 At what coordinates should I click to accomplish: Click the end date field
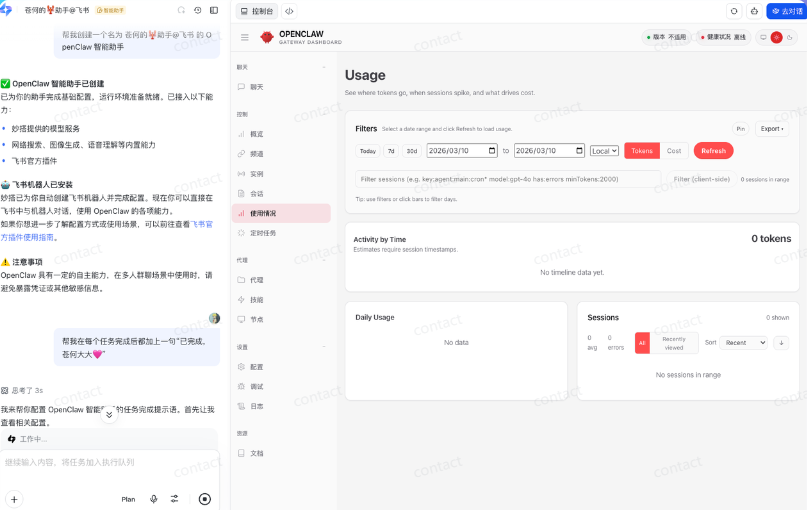pos(549,151)
